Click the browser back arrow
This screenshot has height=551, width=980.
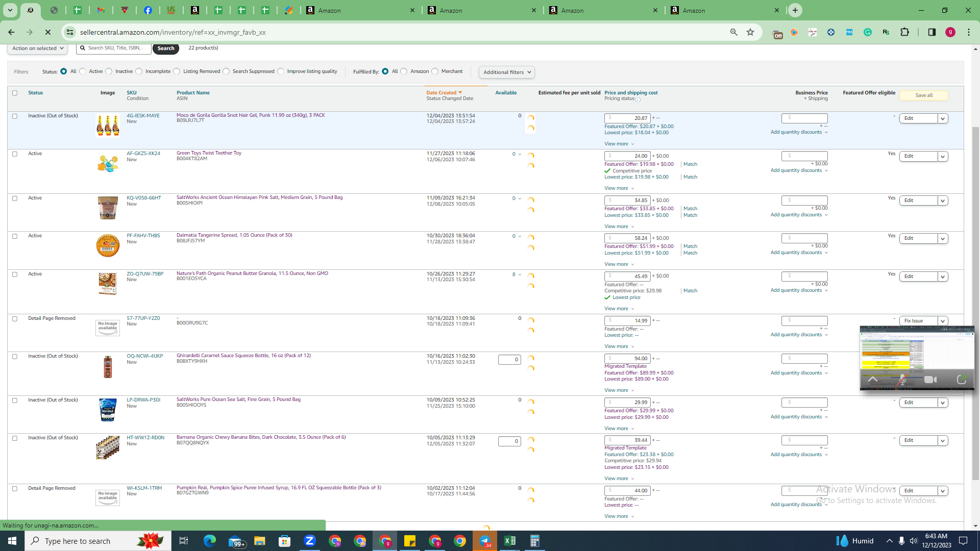tap(11, 32)
